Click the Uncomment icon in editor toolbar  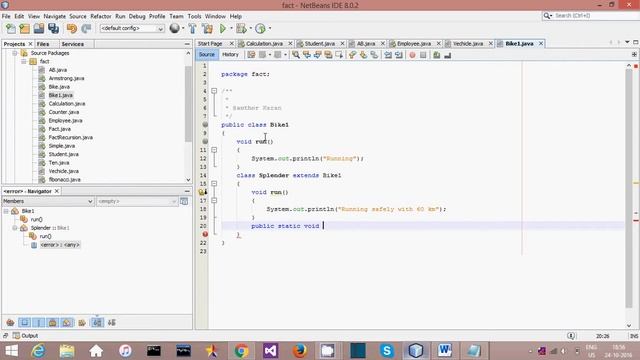click(447, 55)
